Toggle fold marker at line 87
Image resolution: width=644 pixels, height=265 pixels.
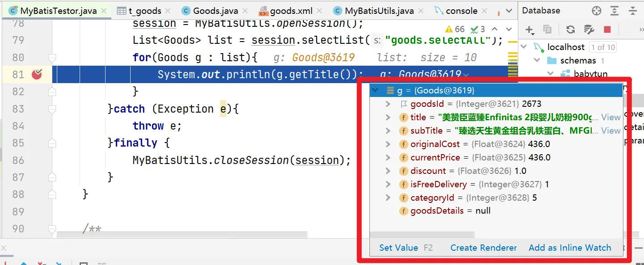tap(52, 177)
